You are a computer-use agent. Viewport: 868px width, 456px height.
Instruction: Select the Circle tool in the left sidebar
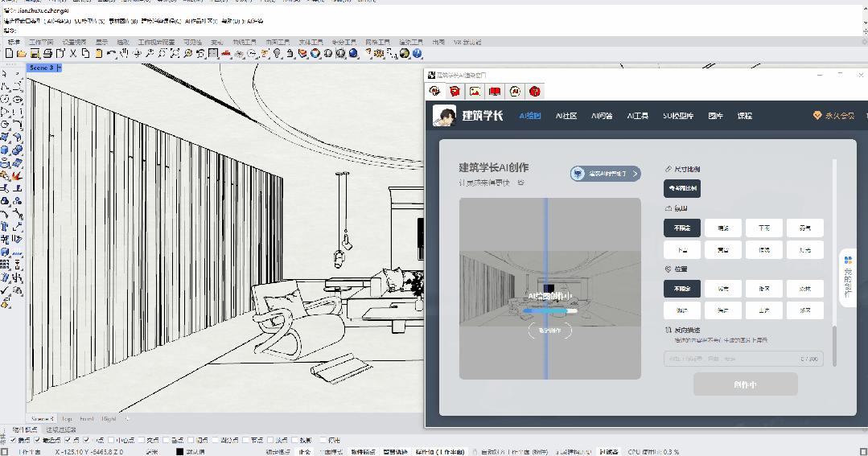coord(5,99)
